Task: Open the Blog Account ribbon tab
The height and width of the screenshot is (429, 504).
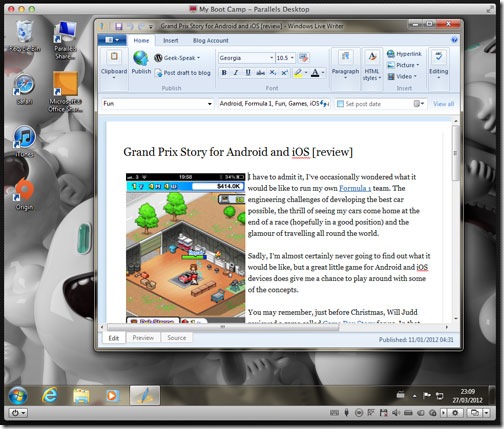Action: click(210, 40)
